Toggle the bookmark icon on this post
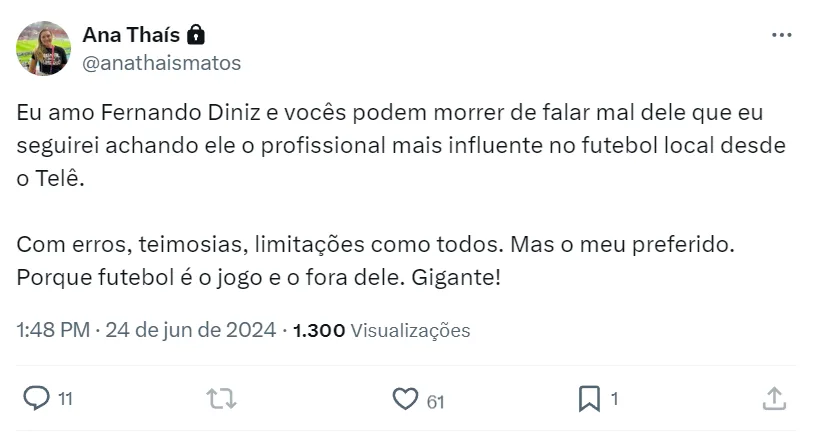This screenshot has width=817, height=439. tap(589, 399)
